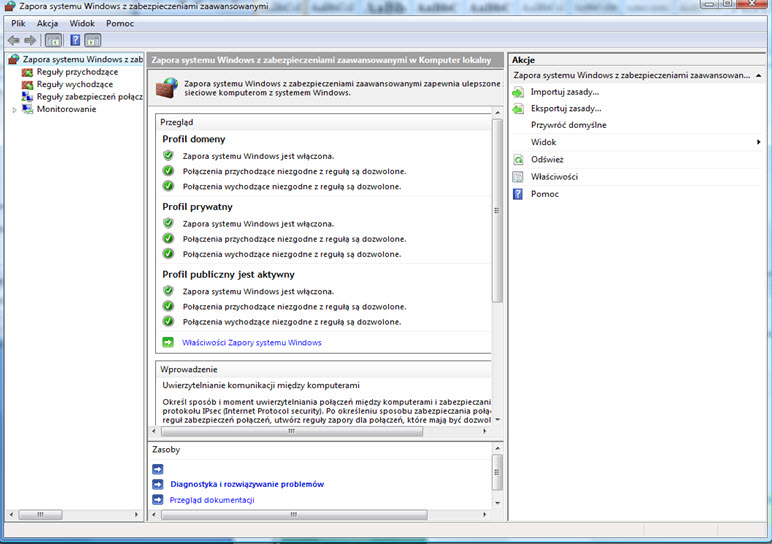Click the Właściwości properties icon
Image resolution: width=772 pixels, height=544 pixels.
tap(518, 177)
